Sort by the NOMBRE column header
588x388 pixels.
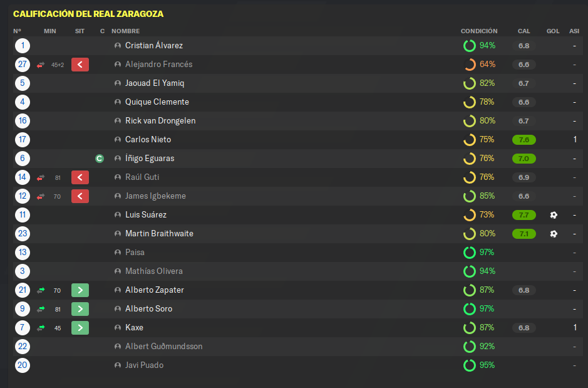(x=126, y=31)
